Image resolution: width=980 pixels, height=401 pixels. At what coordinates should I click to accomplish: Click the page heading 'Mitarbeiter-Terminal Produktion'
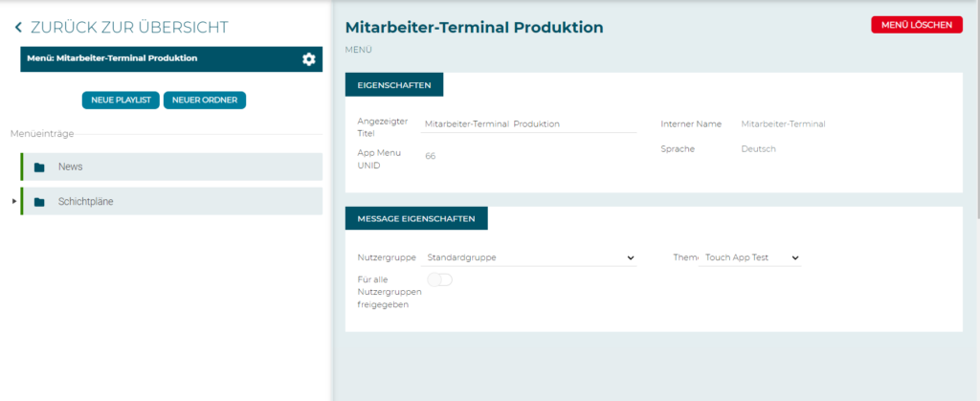tap(475, 28)
